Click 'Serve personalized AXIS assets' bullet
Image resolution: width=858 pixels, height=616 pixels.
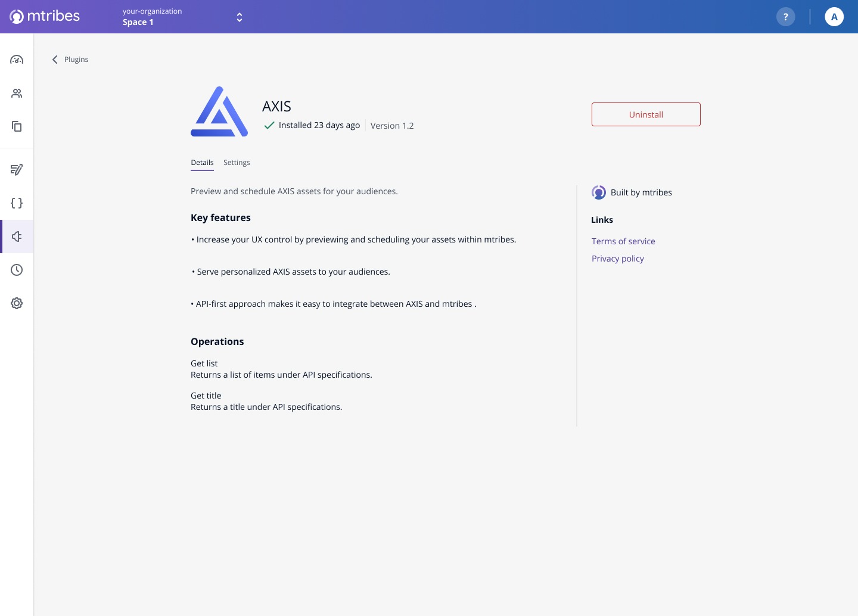[291, 272]
